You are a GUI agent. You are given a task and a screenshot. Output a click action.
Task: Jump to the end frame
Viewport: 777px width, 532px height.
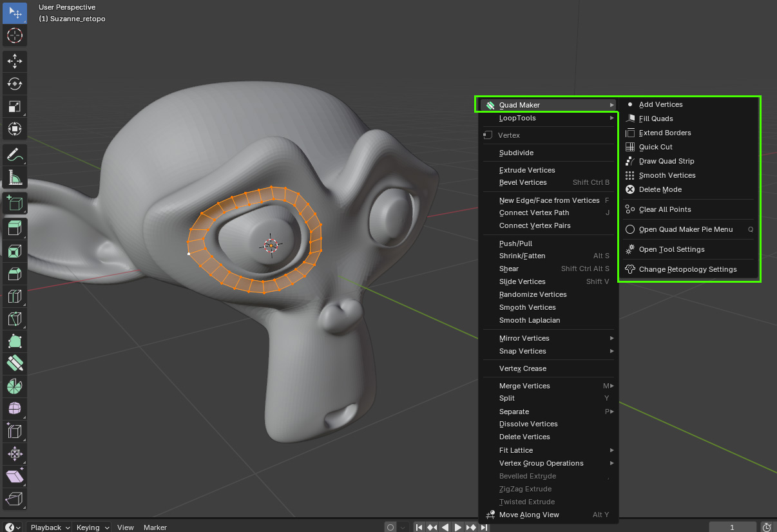[x=484, y=527]
